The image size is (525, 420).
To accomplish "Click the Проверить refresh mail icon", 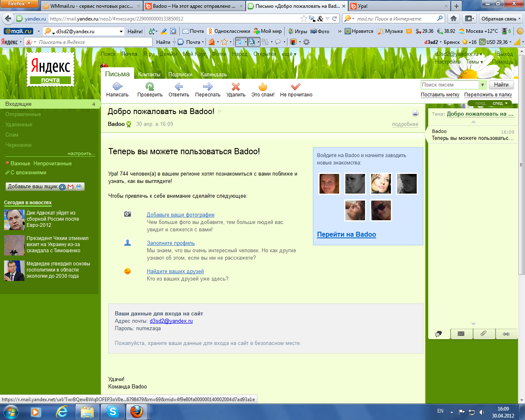I will (x=150, y=87).
